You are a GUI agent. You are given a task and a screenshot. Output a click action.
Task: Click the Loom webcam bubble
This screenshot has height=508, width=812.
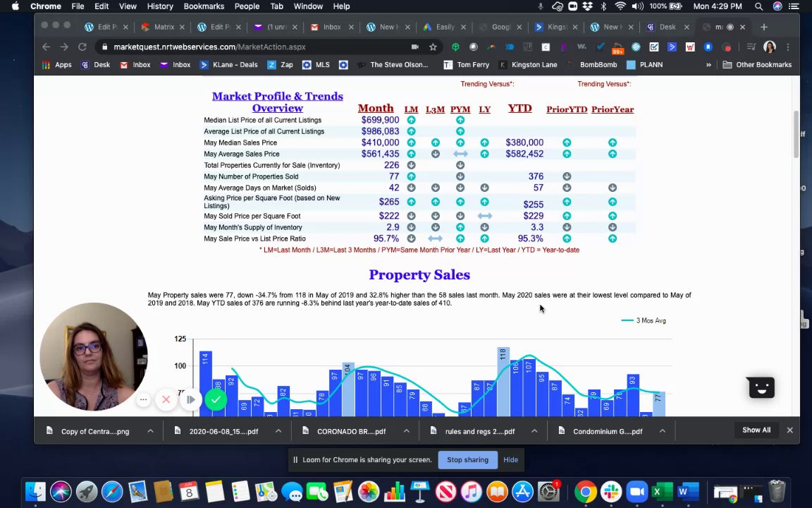[x=93, y=356]
